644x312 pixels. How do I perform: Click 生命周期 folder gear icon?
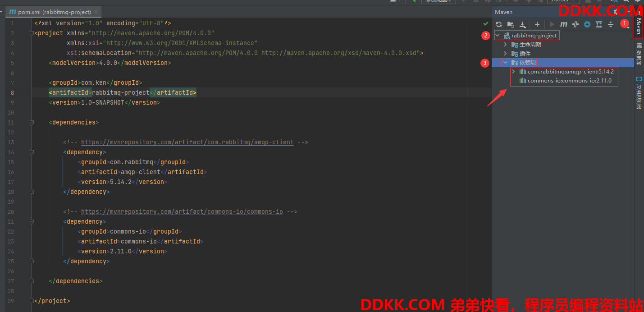point(515,45)
